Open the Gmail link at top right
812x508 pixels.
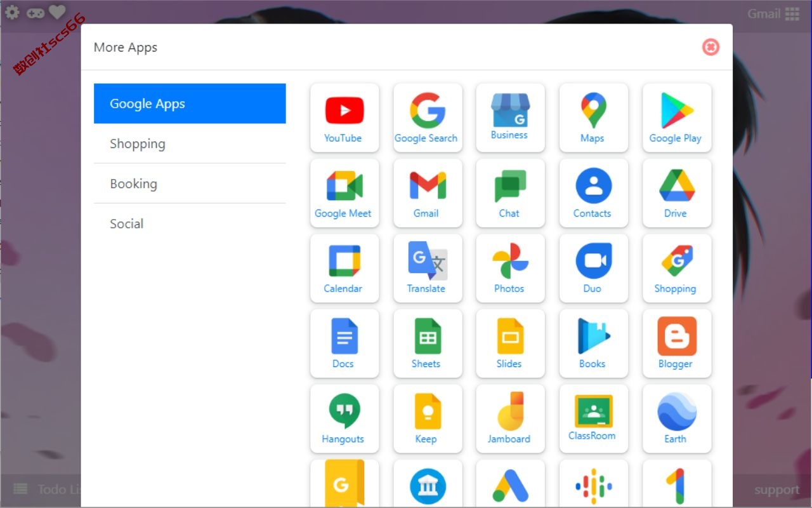(764, 13)
